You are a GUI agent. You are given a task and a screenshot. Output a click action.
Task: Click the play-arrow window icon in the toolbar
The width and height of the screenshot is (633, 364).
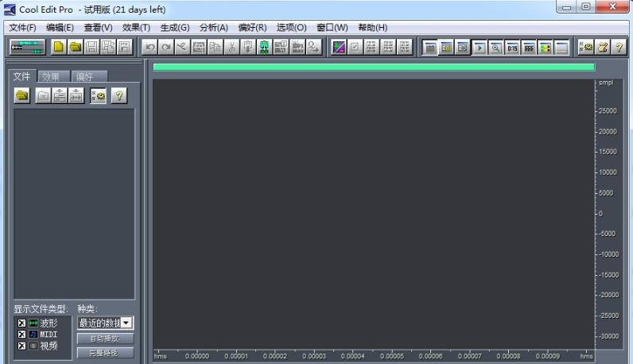pyautogui.click(x=480, y=48)
